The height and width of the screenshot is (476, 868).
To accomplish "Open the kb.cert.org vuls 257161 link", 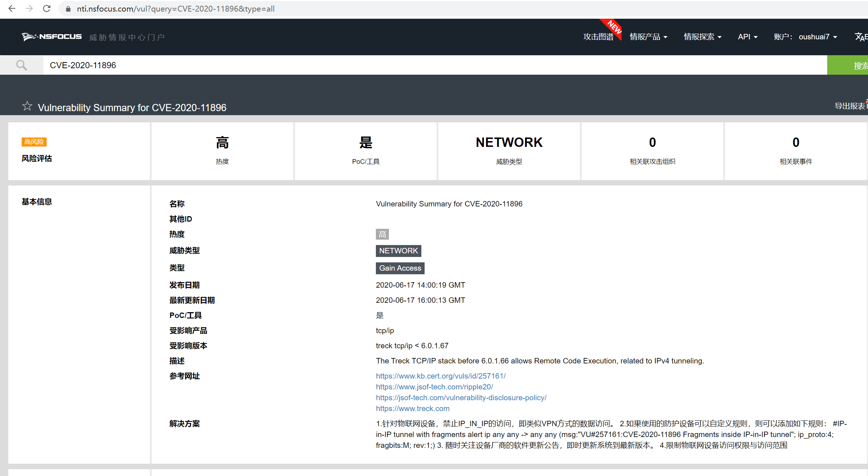I will tap(440, 376).
